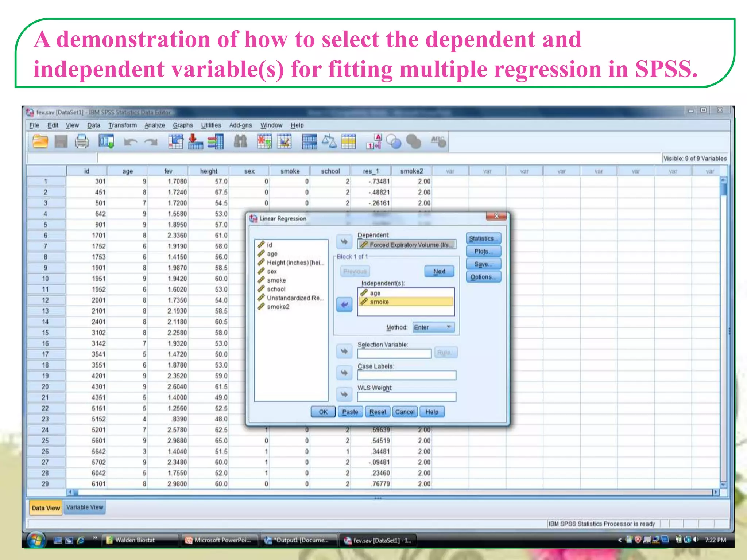747x560 pixels.
Task: Click the Redo arrow icon
Action: [151, 142]
